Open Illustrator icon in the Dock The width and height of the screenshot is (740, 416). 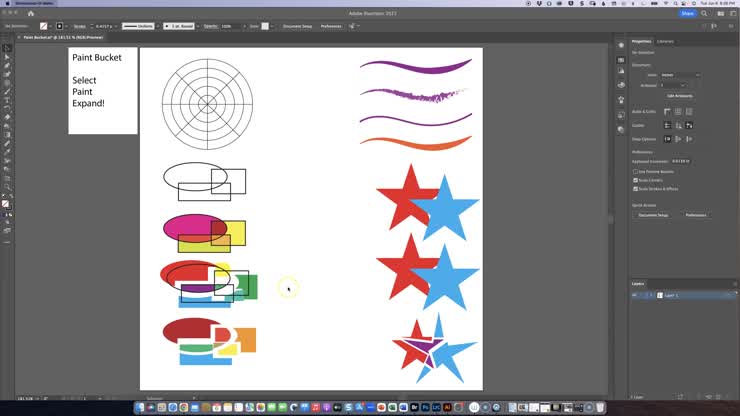pyautogui.click(x=447, y=408)
